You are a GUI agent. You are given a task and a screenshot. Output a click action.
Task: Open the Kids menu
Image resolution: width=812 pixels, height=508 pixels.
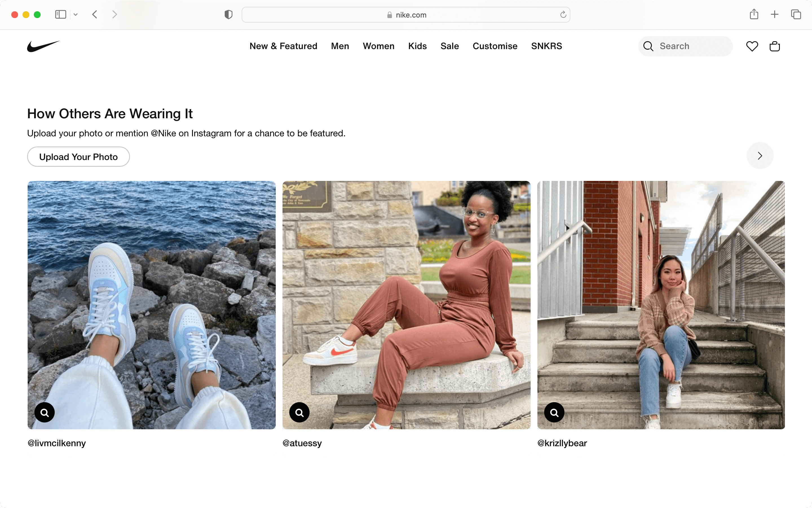[417, 46]
